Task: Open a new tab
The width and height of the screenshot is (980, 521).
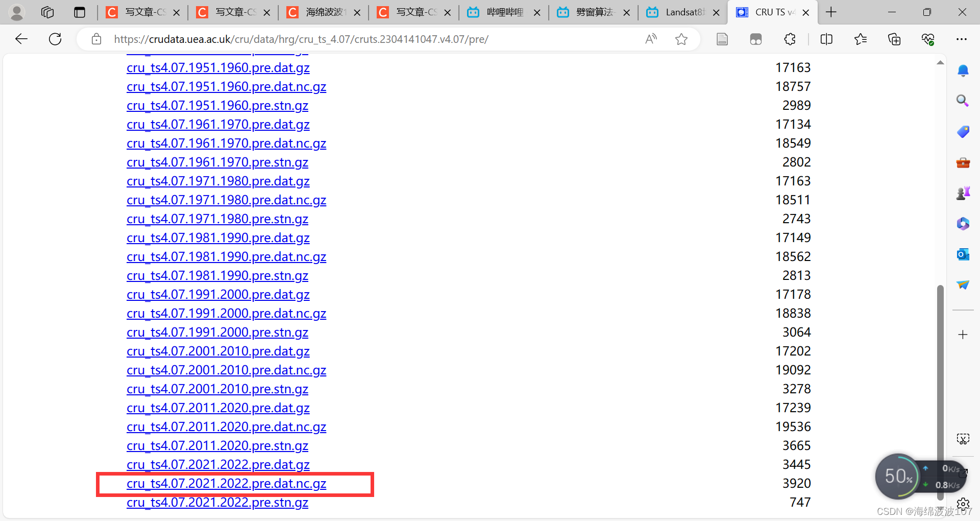Action: pyautogui.click(x=831, y=12)
